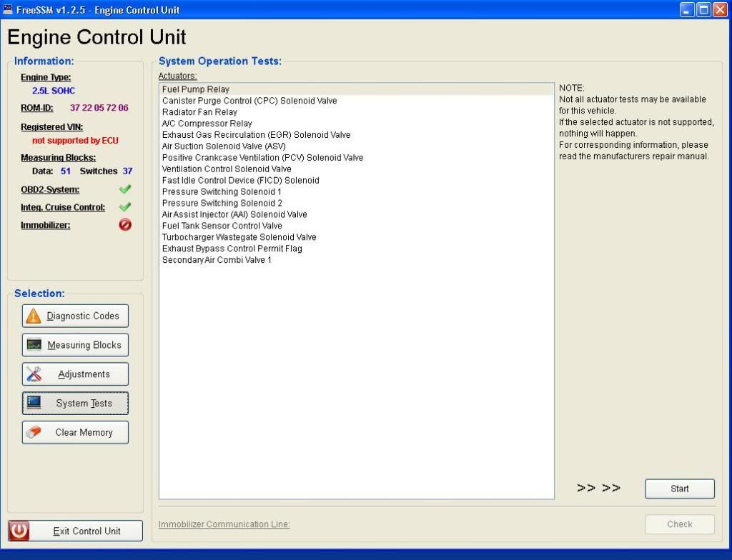Click the OBD2-System label
Viewport: 732px width, 560px height.
(x=50, y=189)
